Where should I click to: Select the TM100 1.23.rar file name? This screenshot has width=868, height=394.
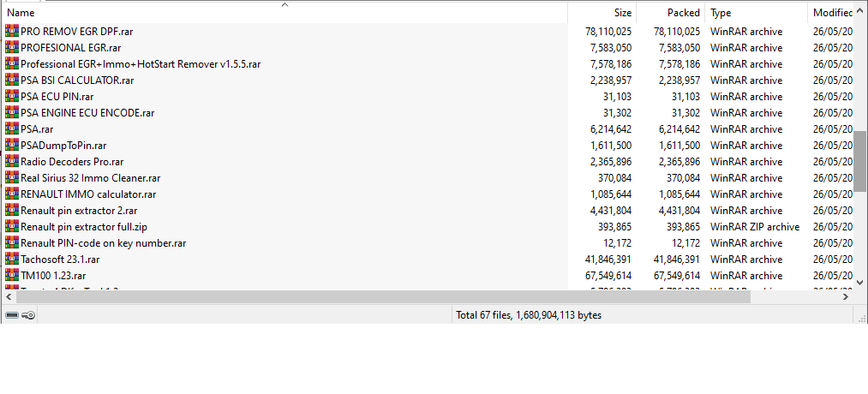(53, 276)
